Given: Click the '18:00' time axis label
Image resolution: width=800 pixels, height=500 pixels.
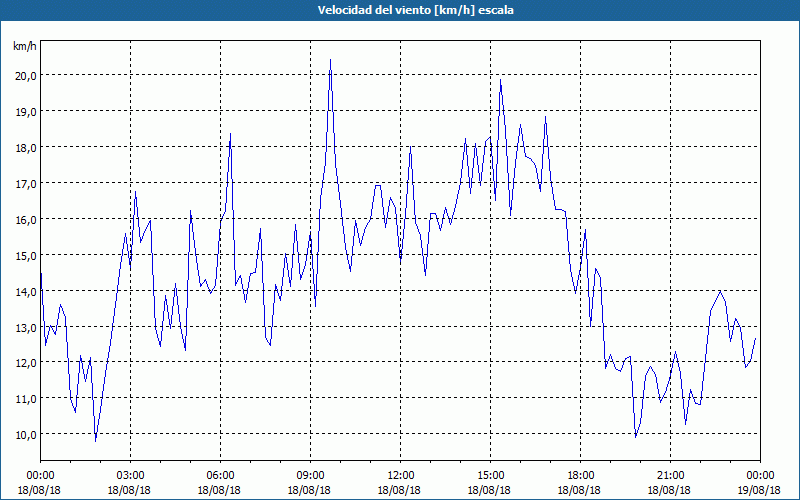Looking at the screenshot, I should coord(580,476).
